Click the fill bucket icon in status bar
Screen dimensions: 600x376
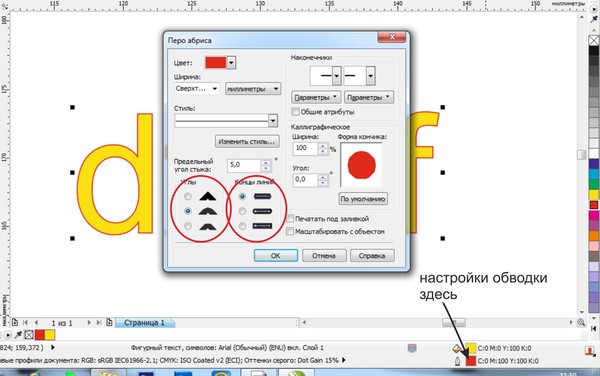(x=457, y=348)
